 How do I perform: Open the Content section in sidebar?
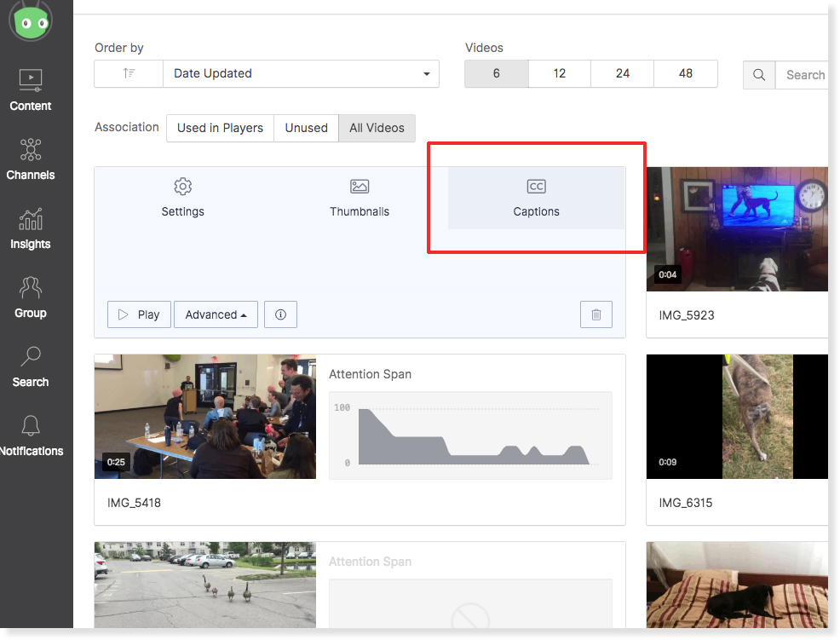point(31,90)
